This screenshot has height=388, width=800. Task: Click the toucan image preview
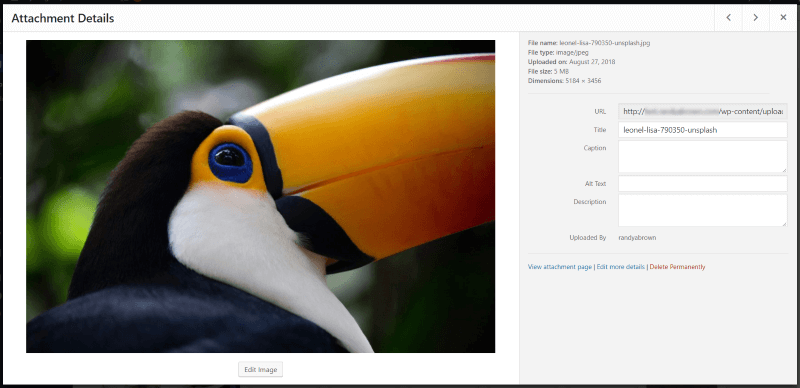click(260, 196)
